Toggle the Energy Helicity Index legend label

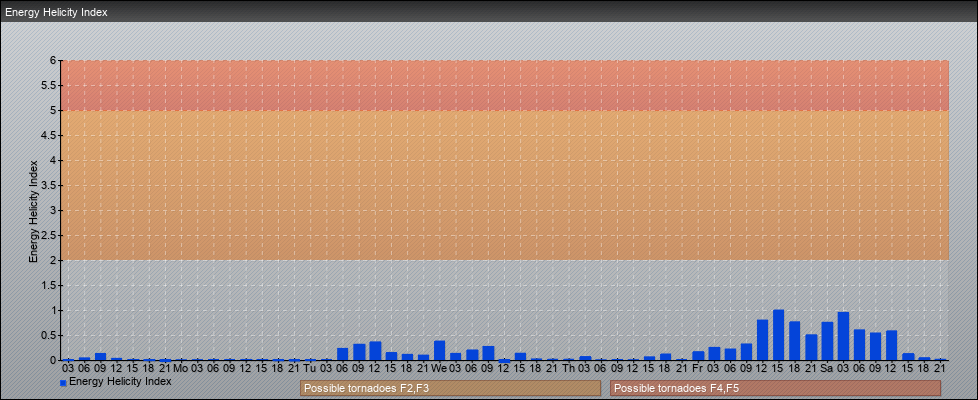(x=120, y=381)
